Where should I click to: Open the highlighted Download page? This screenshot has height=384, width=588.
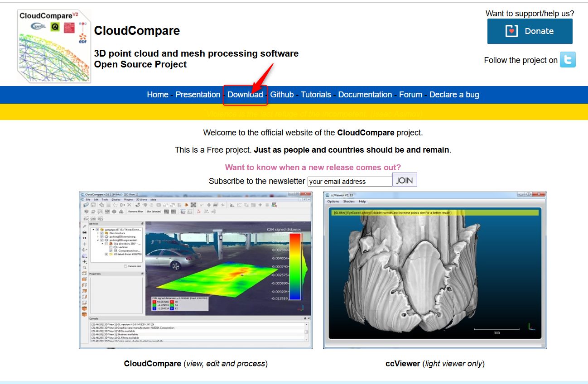click(x=245, y=95)
